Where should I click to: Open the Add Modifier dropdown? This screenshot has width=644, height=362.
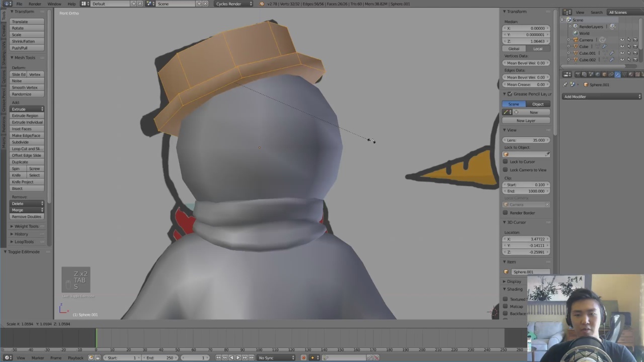pyautogui.click(x=602, y=97)
